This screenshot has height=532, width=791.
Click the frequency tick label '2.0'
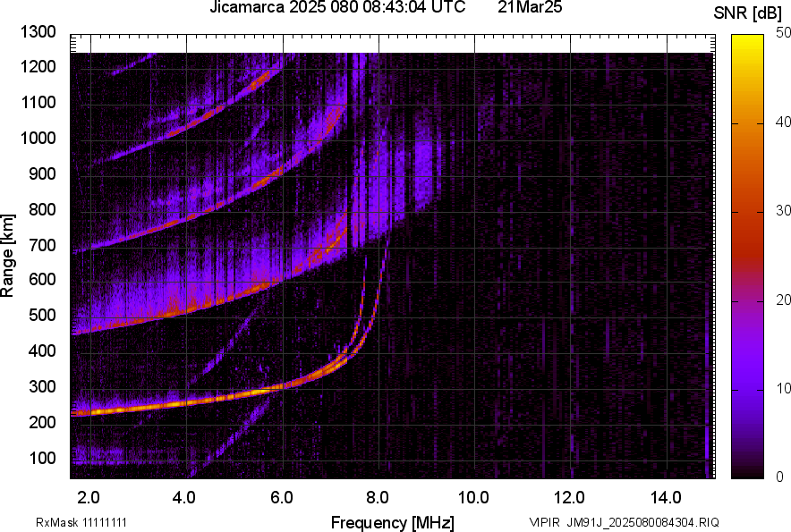coord(89,498)
